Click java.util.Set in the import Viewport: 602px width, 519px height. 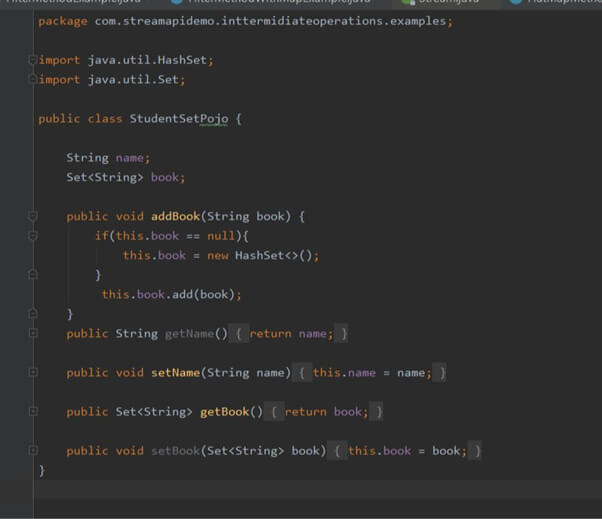coord(133,79)
